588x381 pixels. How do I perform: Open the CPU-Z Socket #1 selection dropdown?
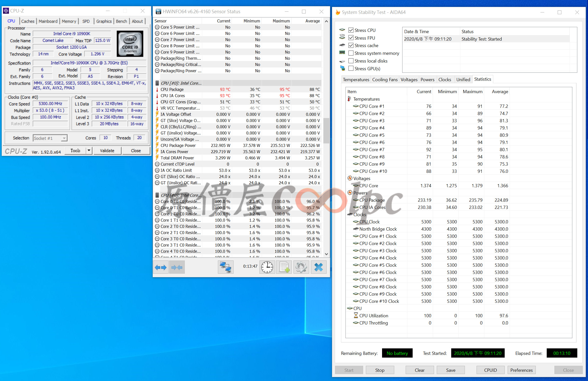coord(50,138)
